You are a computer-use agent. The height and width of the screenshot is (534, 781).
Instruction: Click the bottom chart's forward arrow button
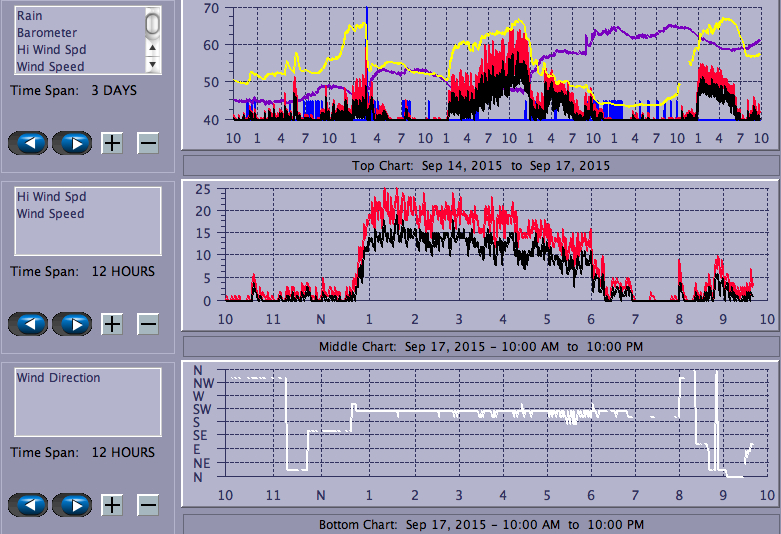[x=71, y=505]
